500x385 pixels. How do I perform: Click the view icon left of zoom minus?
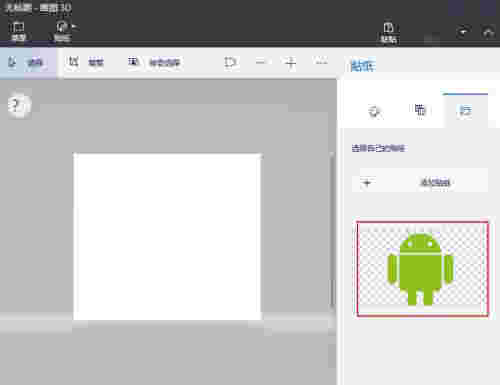tap(230, 62)
